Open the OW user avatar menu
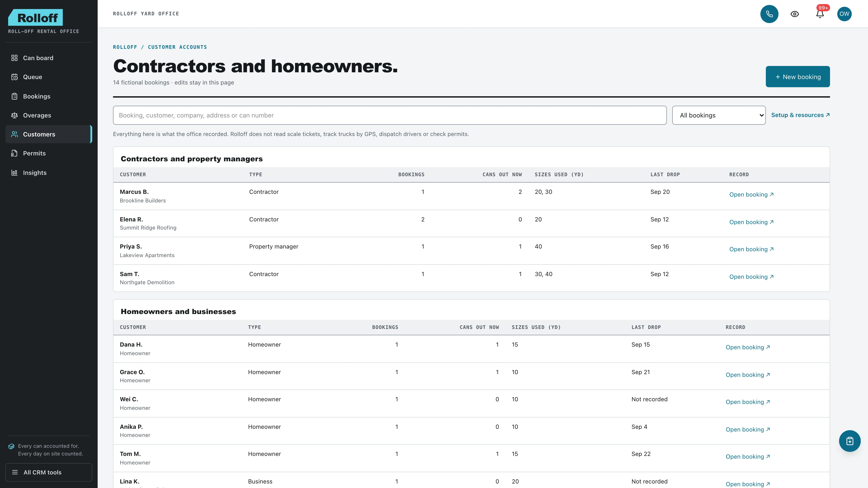Viewport: 868px width, 488px height. 844,14
